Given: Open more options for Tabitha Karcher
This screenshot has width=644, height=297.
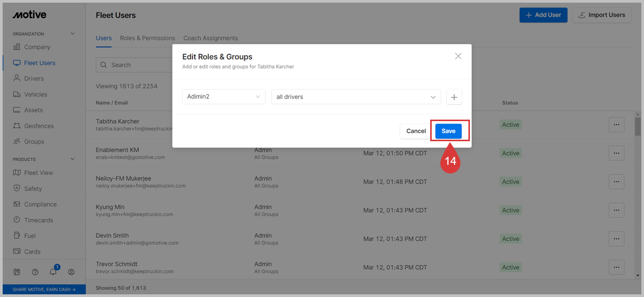Looking at the screenshot, I should coord(616,125).
